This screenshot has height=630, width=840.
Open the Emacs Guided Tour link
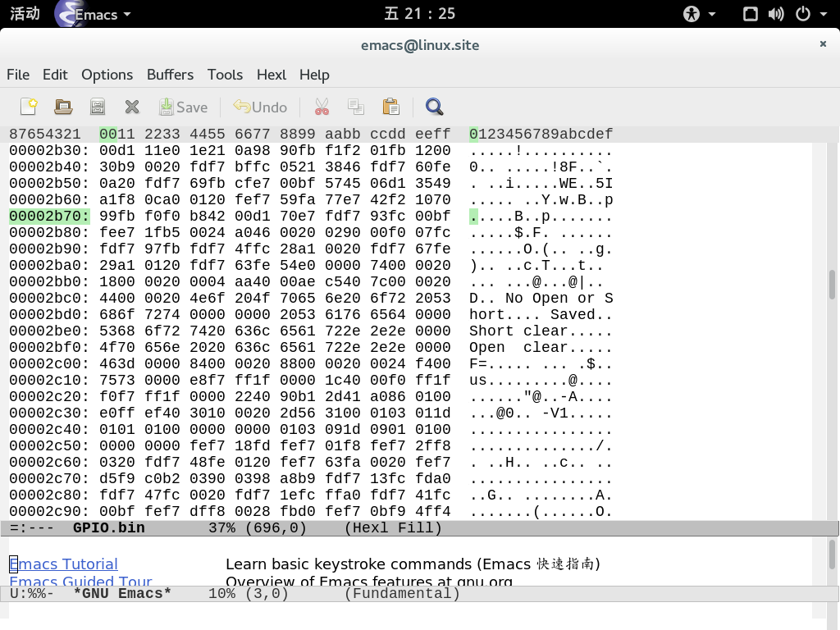coord(81,582)
